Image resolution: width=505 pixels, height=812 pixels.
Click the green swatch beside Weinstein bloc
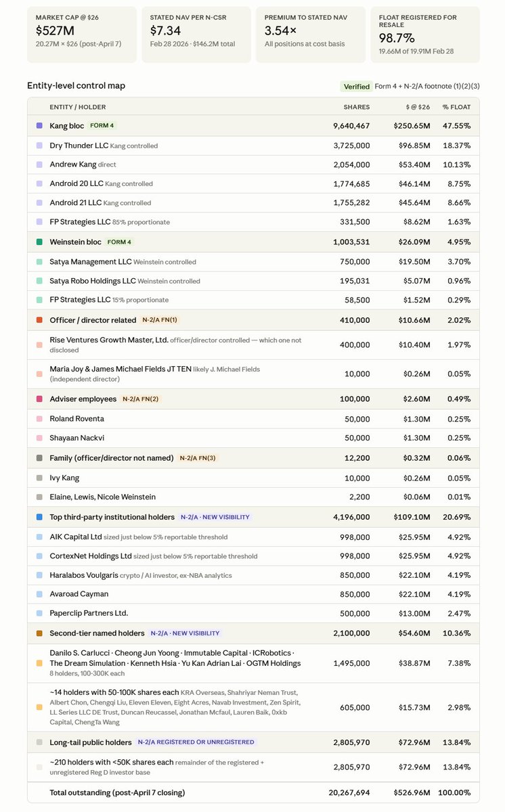click(x=39, y=242)
